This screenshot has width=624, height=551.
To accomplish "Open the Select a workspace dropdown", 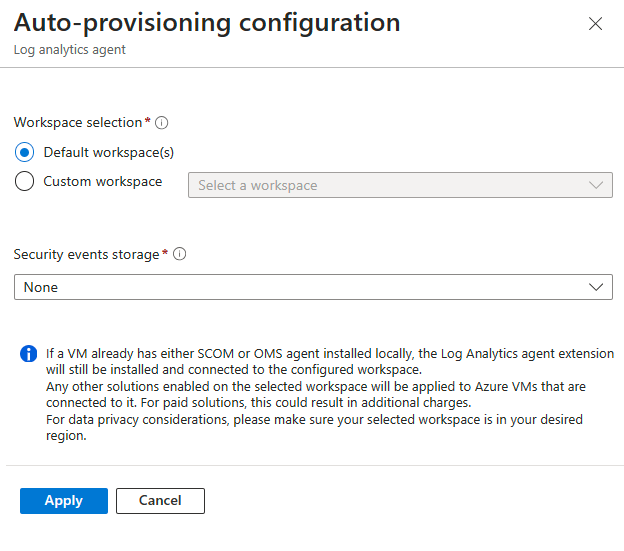I will pos(400,185).
